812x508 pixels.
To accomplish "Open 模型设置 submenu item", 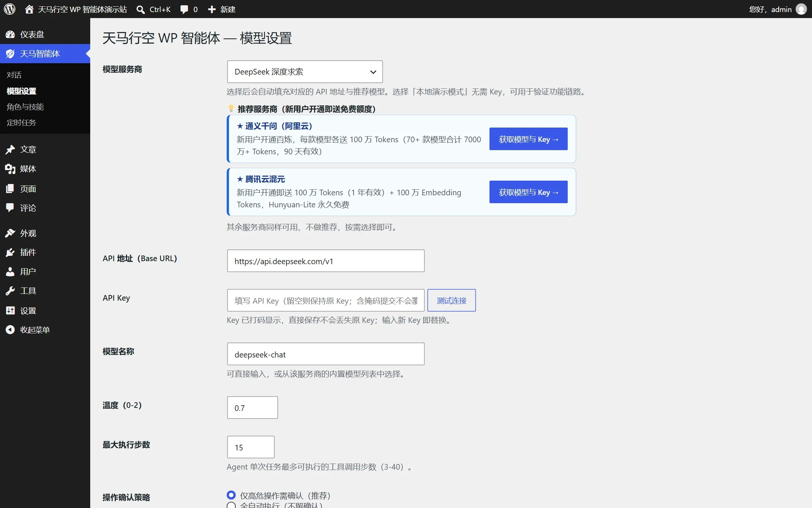I will point(21,91).
